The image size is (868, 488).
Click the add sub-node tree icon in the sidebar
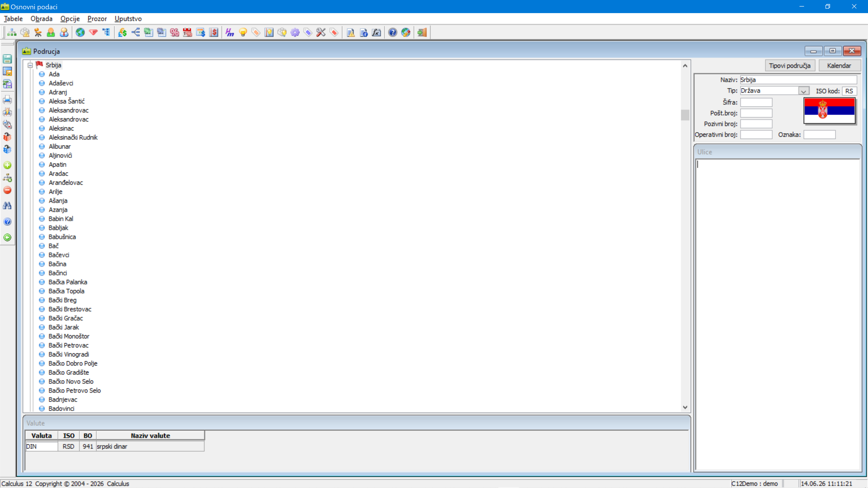pos(7,178)
